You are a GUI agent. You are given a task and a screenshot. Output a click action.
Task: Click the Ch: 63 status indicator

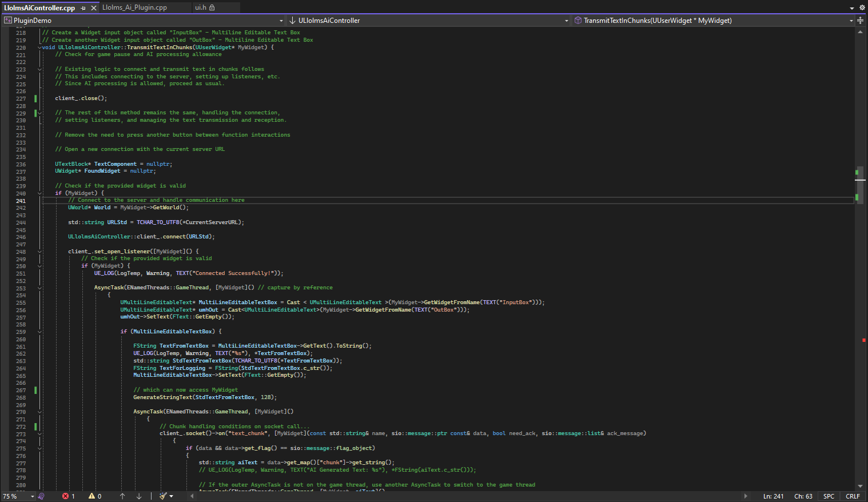[803, 496]
